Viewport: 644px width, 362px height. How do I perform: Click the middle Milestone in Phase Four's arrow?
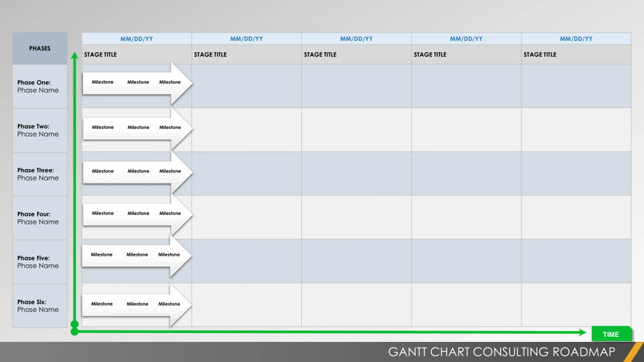138,213
